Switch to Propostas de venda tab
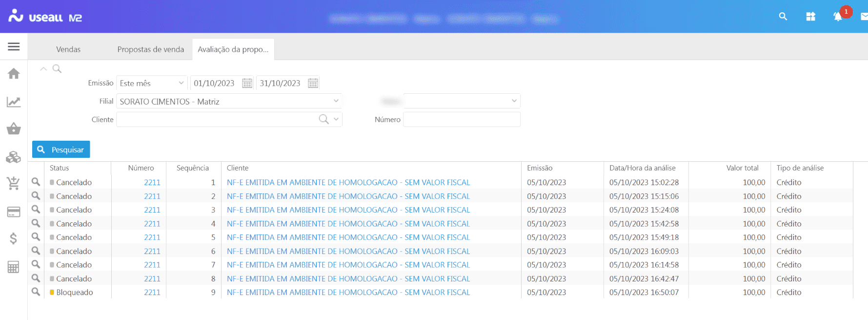868x320 pixels. point(150,49)
